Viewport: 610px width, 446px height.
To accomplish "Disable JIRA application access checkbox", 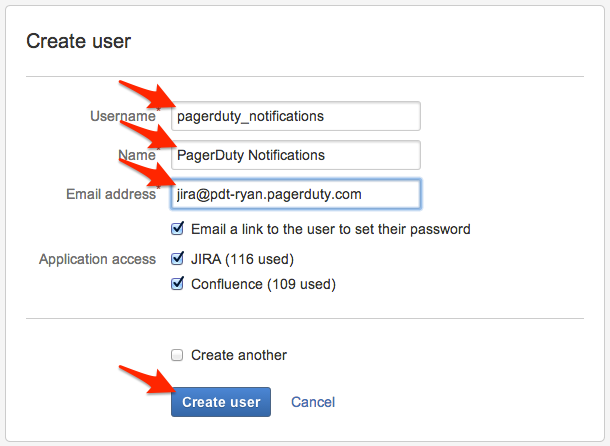I will tap(178, 259).
